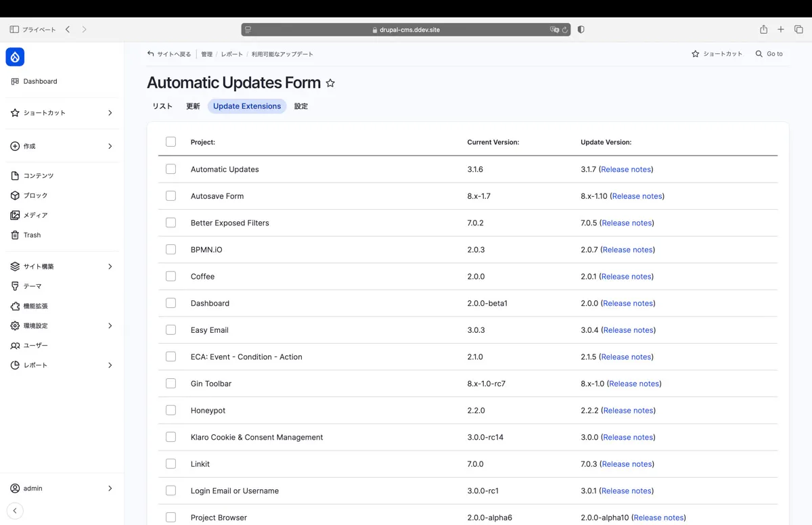Expand the 作成 sidebar chevron

pos(110,146)
